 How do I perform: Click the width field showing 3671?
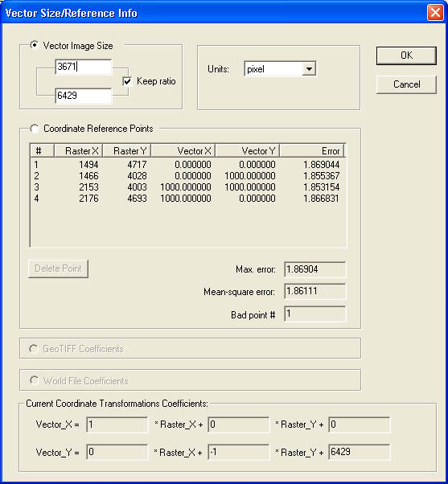(84, 67)
